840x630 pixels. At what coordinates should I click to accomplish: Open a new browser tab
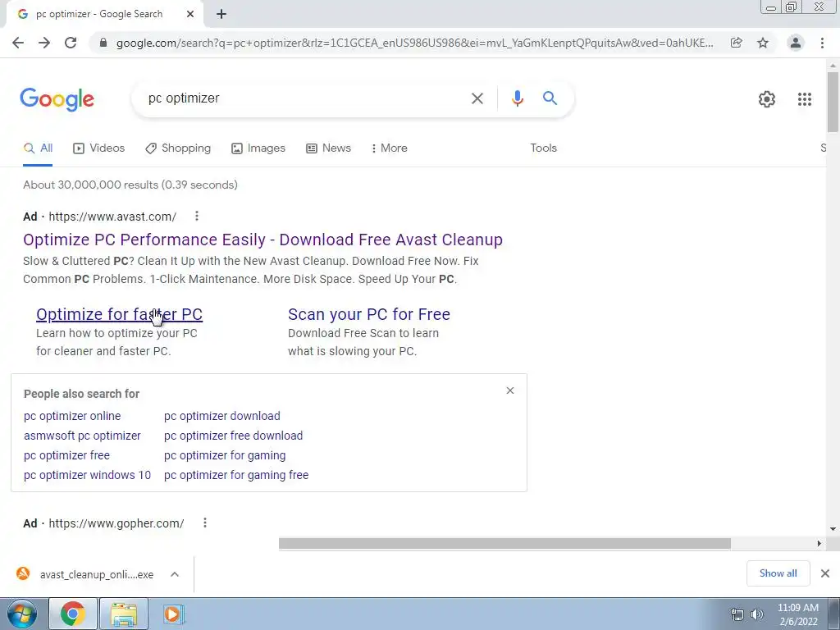221,14
